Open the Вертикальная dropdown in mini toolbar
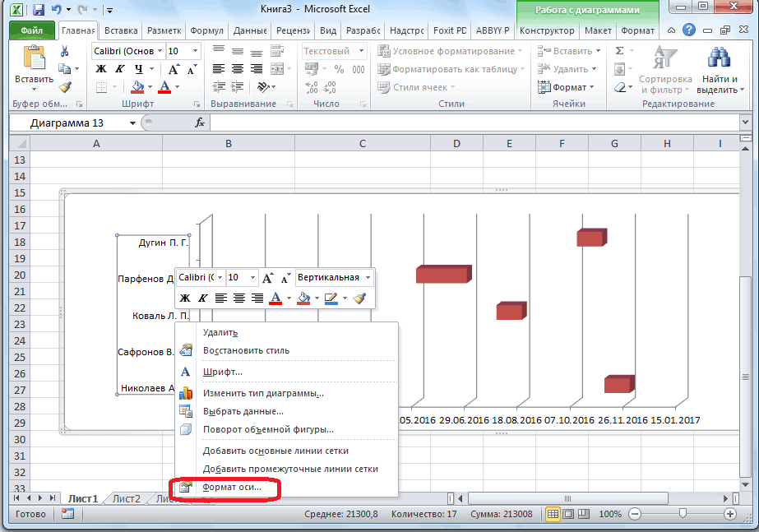Viewport: 759px width, 532px height. 368,278
